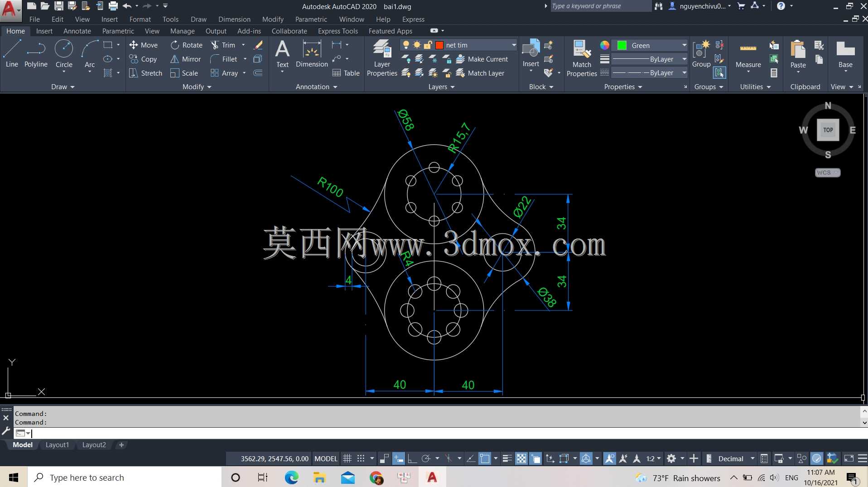Toggle object snap in status bar
This screenshot has height=487, width=868.
(x=485, y=458)
